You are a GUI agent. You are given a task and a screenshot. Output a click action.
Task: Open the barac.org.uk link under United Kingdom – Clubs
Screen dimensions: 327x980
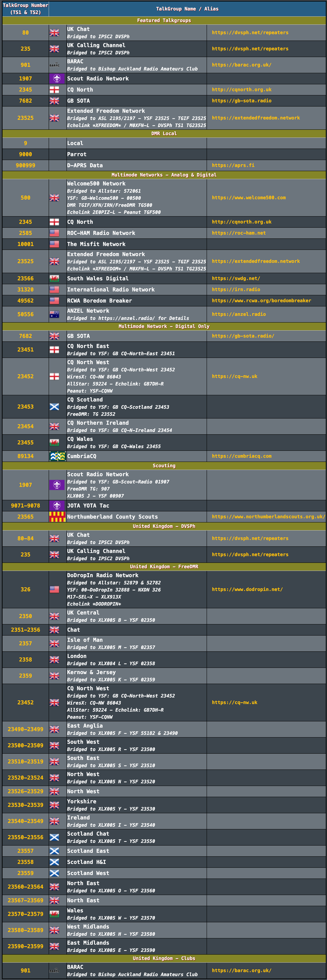pyautogui.click(x=242, y=970)
